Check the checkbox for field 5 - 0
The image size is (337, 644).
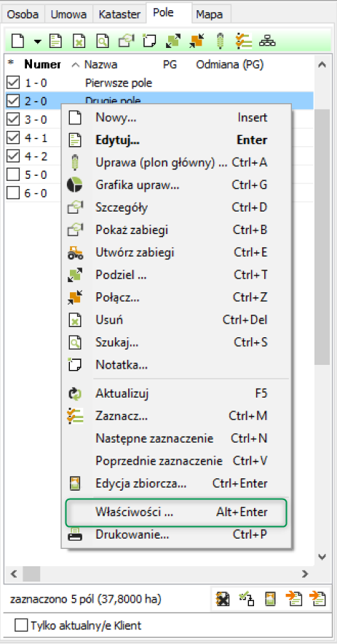[13, 174]
